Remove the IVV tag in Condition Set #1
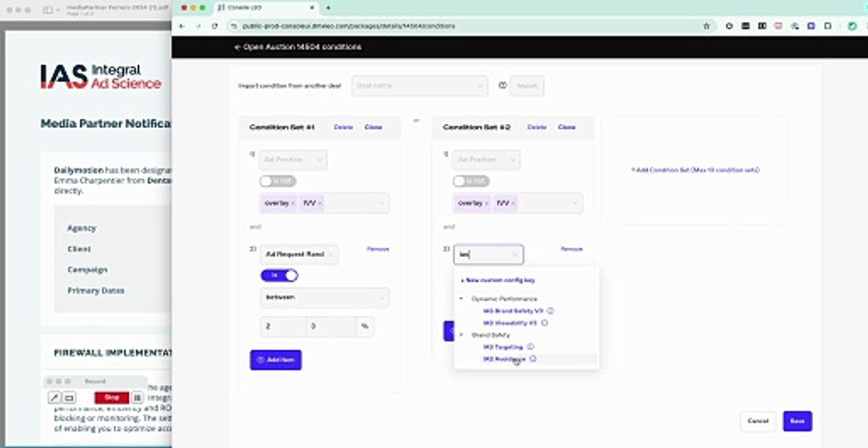The height and width of the screenshot is (448, 868). click(319, 203)
